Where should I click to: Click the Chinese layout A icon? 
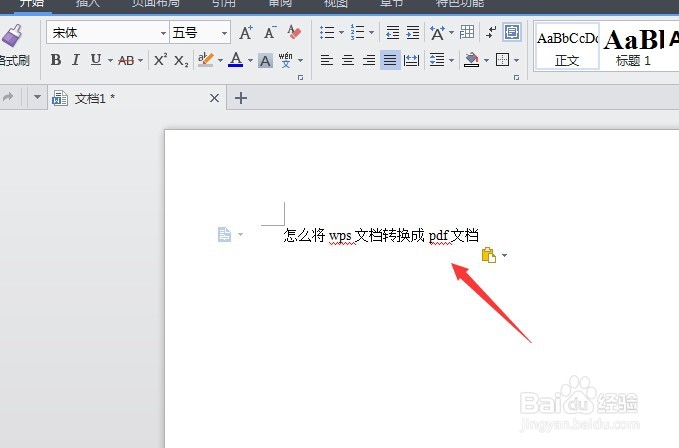tap(437, 32)
